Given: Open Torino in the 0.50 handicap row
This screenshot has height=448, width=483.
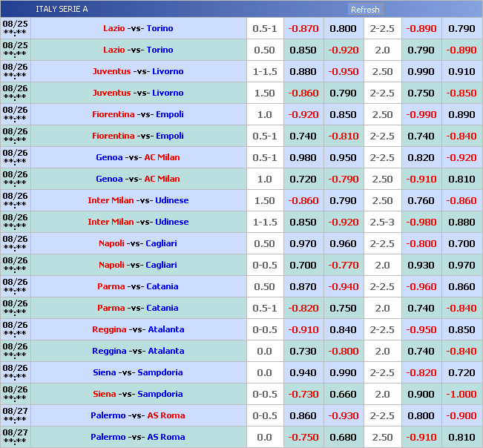Looking at the screenshot, I should [x=160, y=50].
